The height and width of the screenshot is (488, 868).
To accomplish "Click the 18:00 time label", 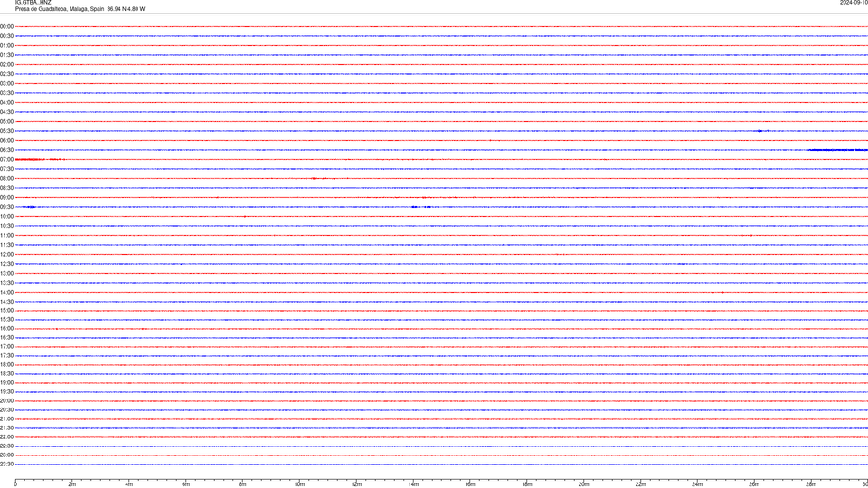I will pyautogui.click(x=6, y=364).
